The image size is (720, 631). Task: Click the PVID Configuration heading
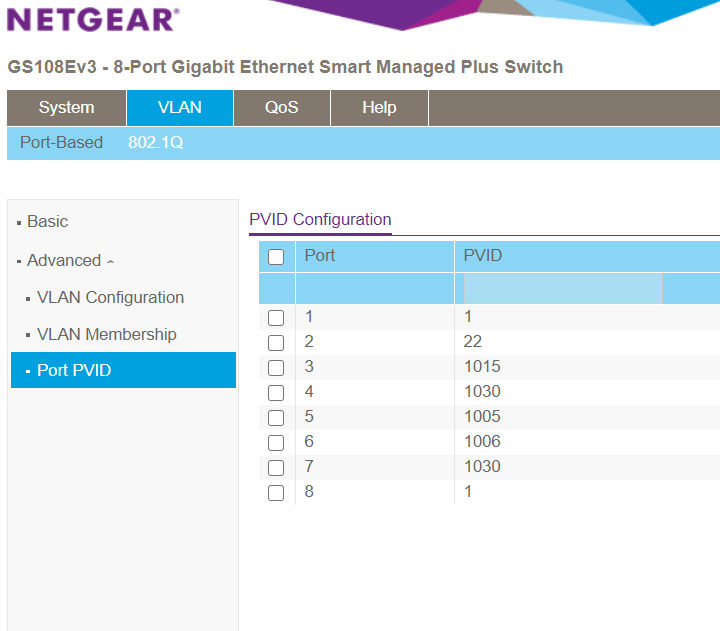coord(320,220)
